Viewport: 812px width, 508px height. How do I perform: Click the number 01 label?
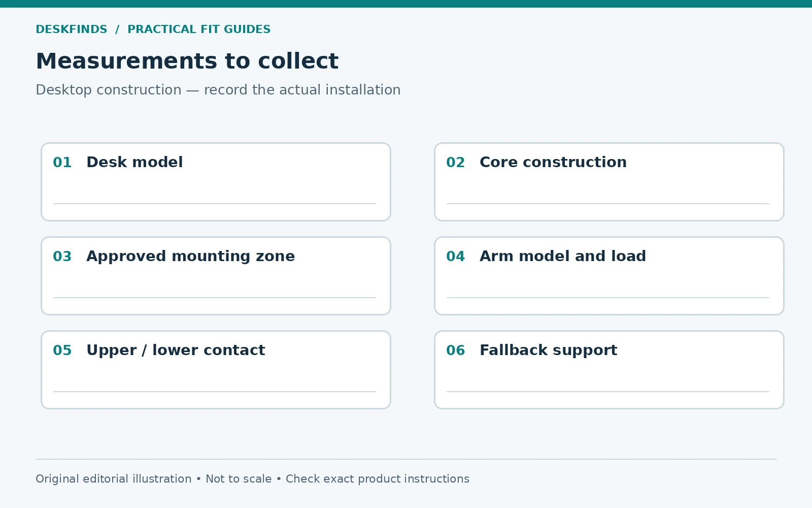coord(62,163)
